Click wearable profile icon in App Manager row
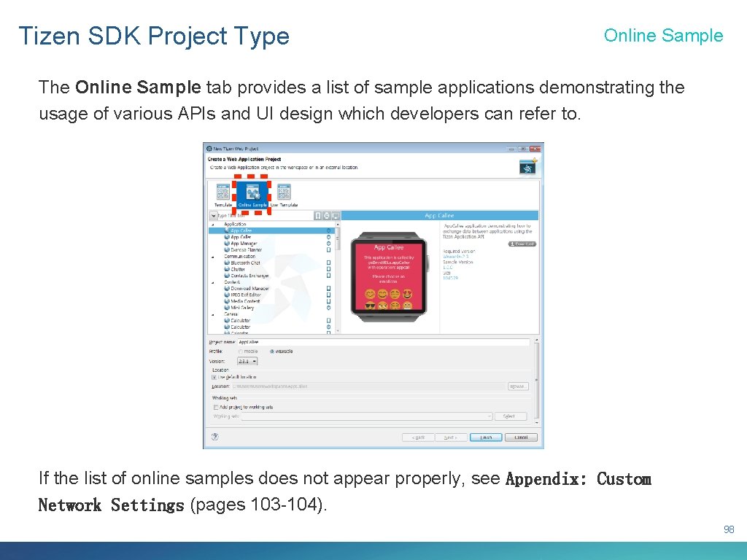747x560 pixels. tap(329, 244)
